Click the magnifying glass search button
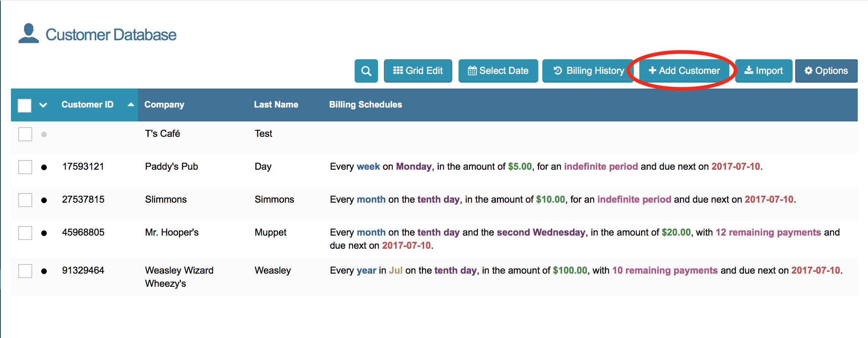This screenshot has height=338, width=868. click(366, 71)
